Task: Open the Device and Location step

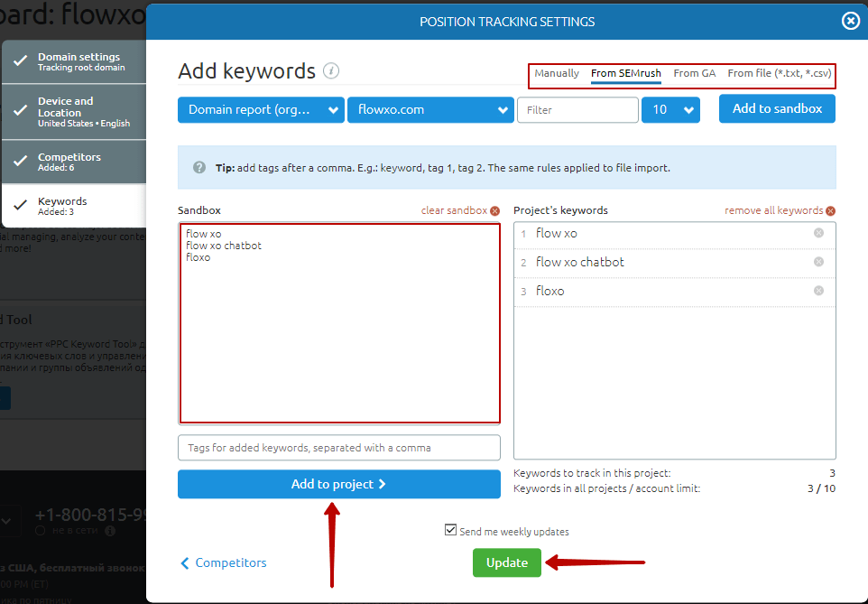Action: coord(74,111)
